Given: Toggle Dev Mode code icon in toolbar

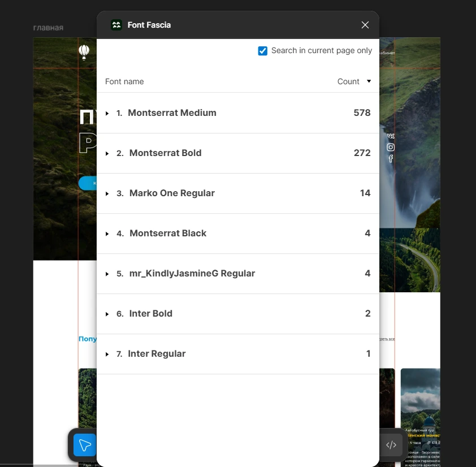Looking at the screenshot, I should click(x=391, y=445).
